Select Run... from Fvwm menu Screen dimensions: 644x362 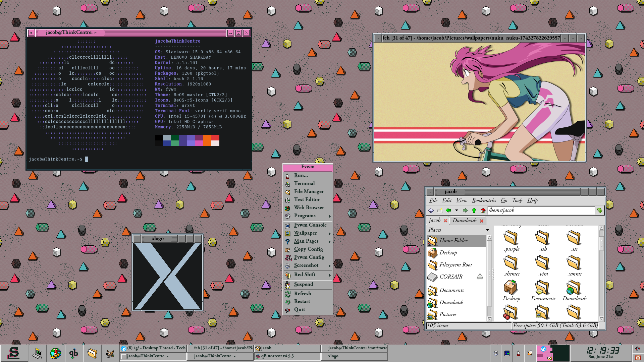(x=308, y=175)
